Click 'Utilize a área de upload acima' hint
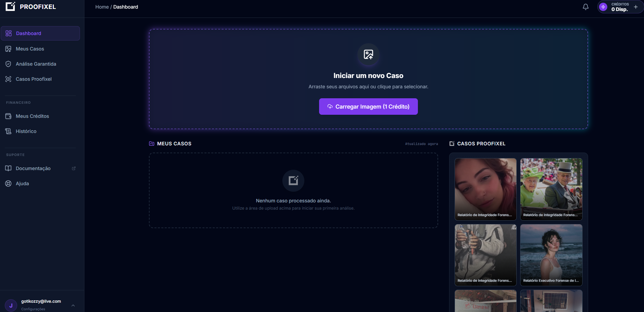This screenshot has width=644, height=312. coord(293,208)
